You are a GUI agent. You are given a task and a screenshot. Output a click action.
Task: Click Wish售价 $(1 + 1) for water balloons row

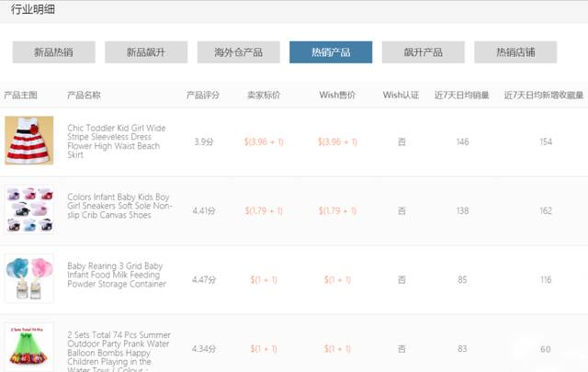point(337,349)
